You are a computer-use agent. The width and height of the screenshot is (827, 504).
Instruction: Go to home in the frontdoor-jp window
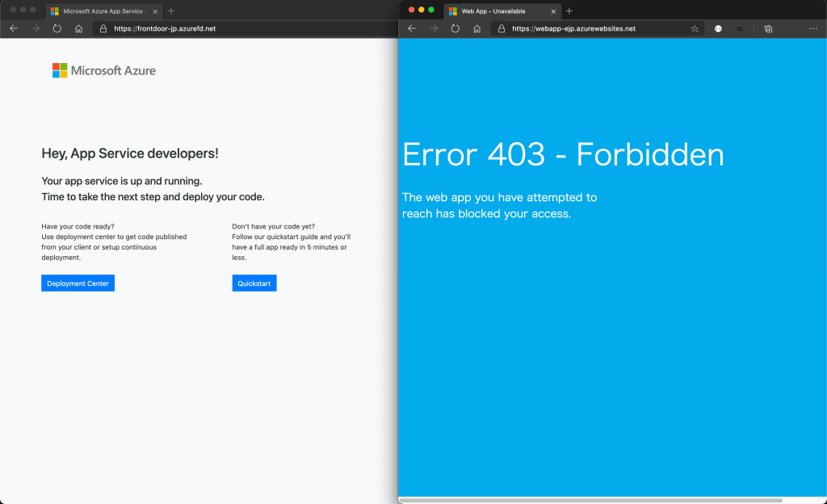pyautogui.click(x=78, y=28)
